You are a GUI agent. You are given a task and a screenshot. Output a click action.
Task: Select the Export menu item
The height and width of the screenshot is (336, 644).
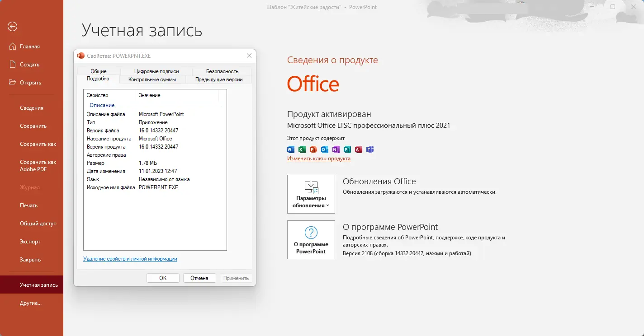[29, 242]
